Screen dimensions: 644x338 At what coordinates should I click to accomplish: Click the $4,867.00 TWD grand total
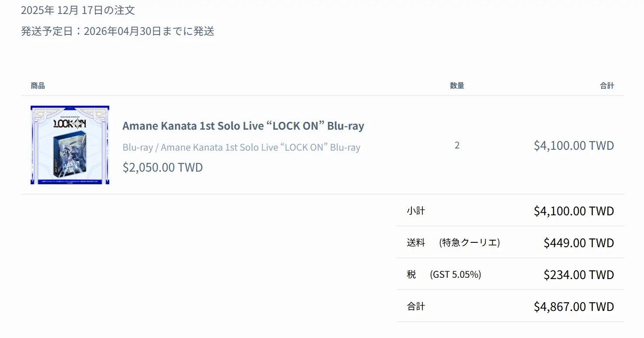574,307
